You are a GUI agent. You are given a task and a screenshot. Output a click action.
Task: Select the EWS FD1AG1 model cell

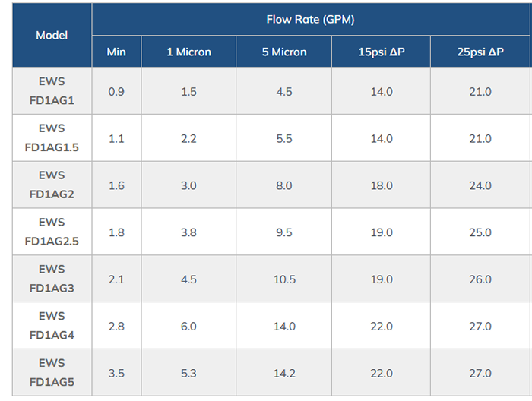point(52,91)
